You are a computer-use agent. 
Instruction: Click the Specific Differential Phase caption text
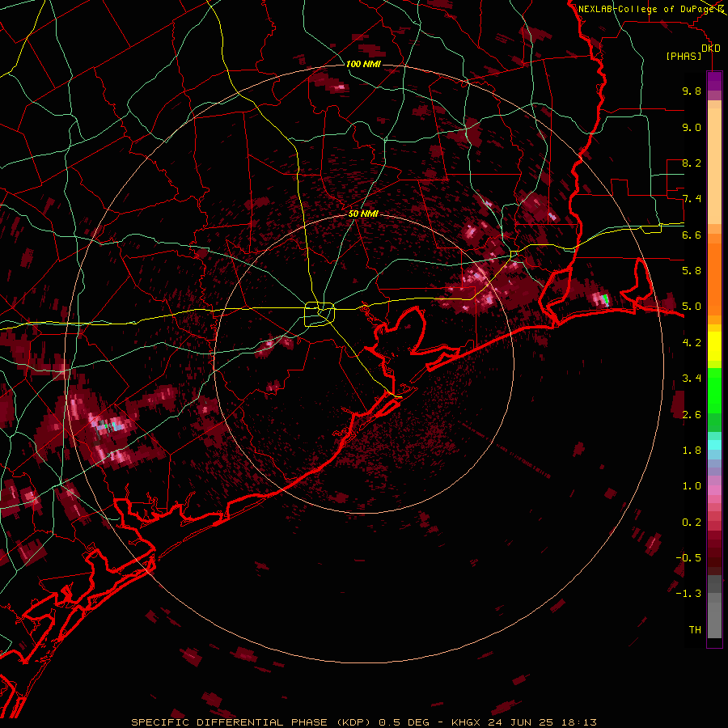(x=363, y=722)
